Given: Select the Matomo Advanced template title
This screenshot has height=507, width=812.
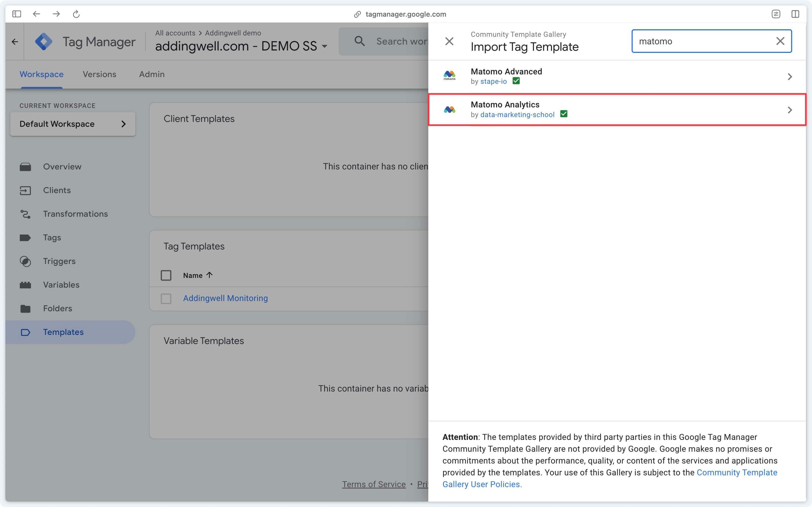Looking at the screenshot, I should tap(506, 71).
